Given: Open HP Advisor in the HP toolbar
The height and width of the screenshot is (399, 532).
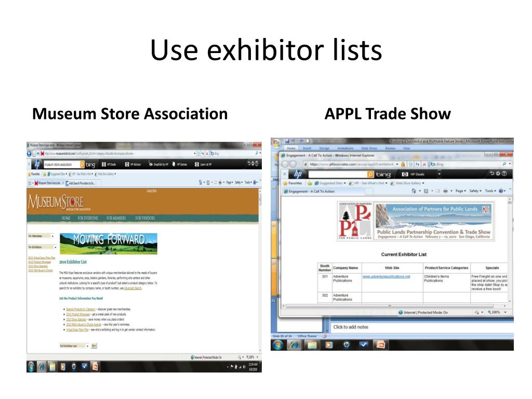Looking at the screenshot, I should [132, 165].
